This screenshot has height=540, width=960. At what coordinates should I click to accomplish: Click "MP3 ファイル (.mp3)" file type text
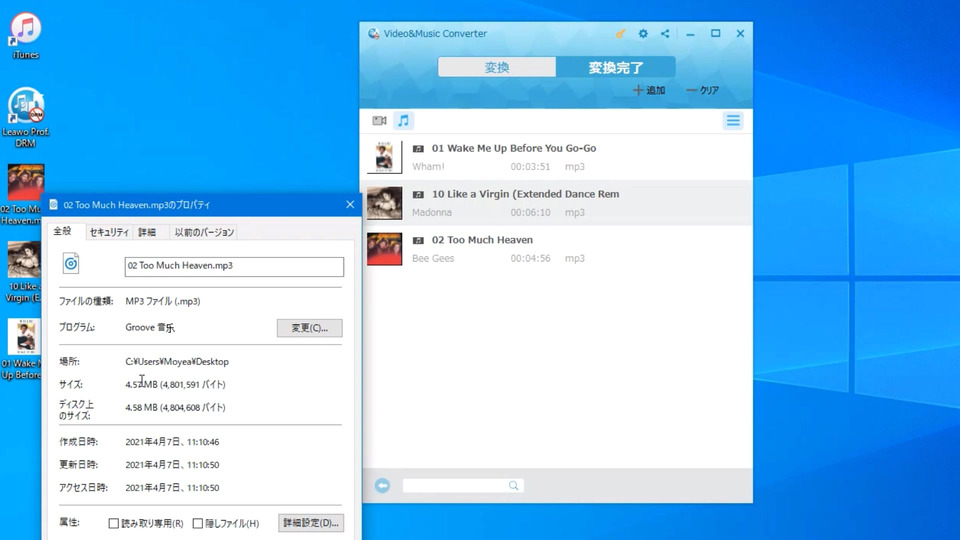click(x=163, y=301)
